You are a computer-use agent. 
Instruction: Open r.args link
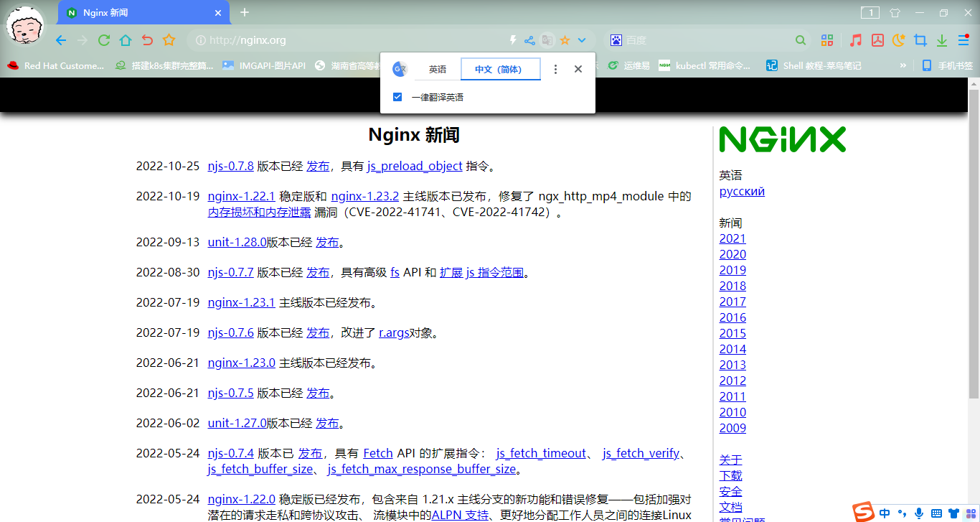394,332
